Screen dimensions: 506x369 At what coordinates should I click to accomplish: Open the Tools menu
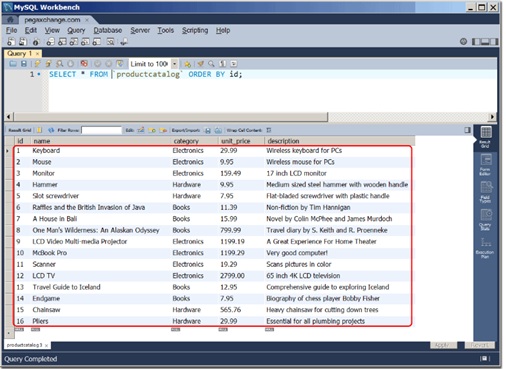[166, 30]
